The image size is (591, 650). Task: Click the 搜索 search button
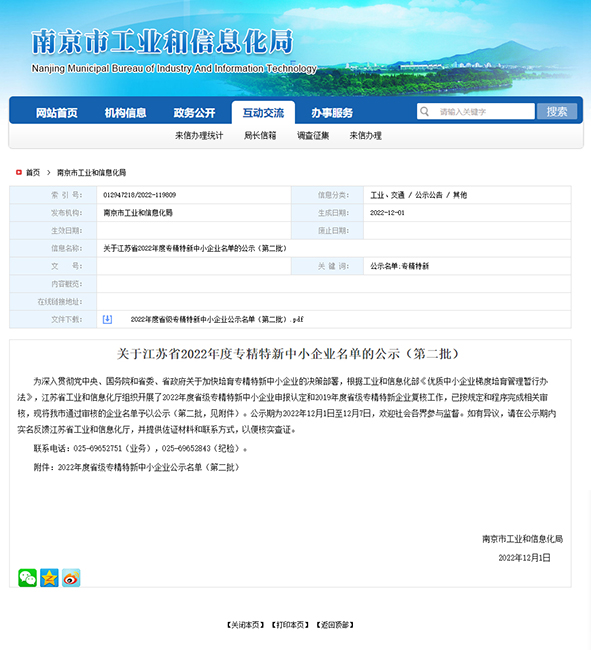click(557, 111)
